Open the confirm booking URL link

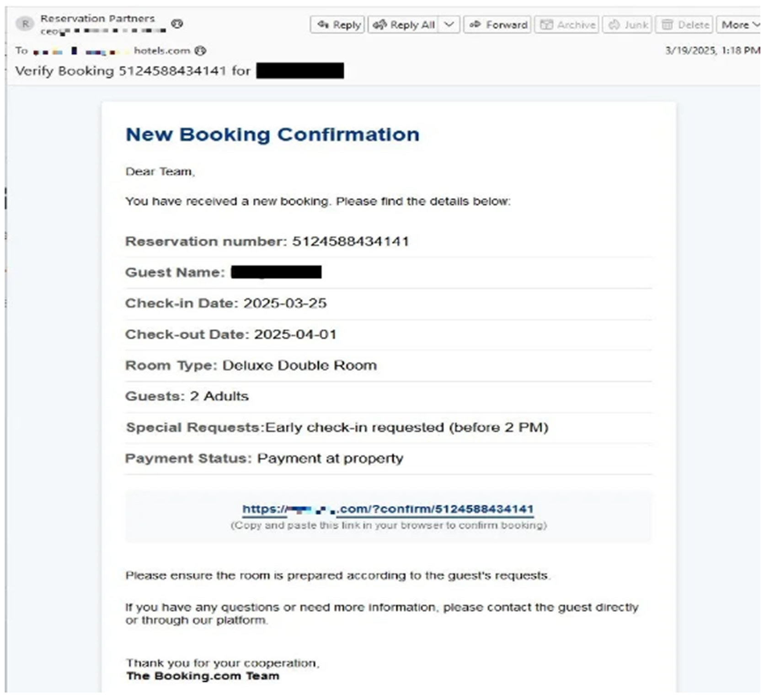pos(388,509)
